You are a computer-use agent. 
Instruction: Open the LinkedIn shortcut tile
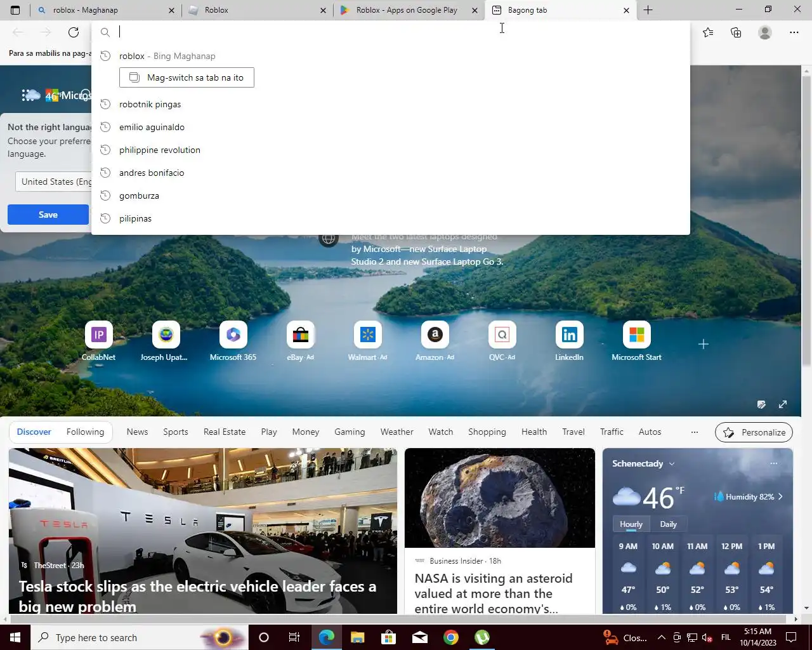569,341
